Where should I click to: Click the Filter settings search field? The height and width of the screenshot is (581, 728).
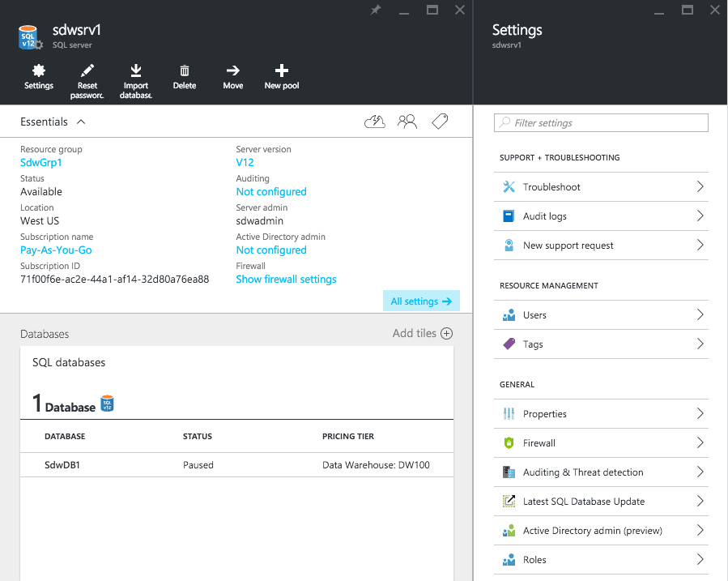pos(601,123)
